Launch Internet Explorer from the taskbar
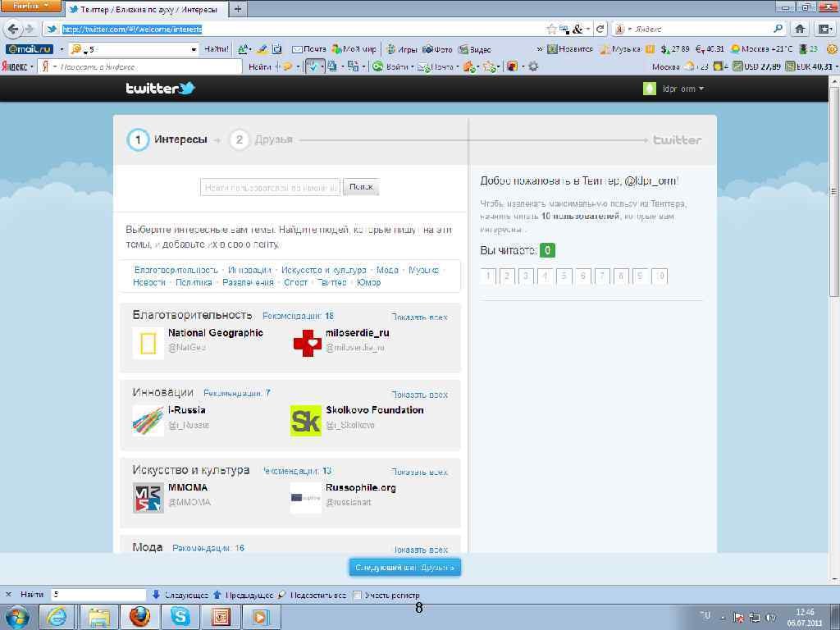Screen dimensions: 840x630 56,617
